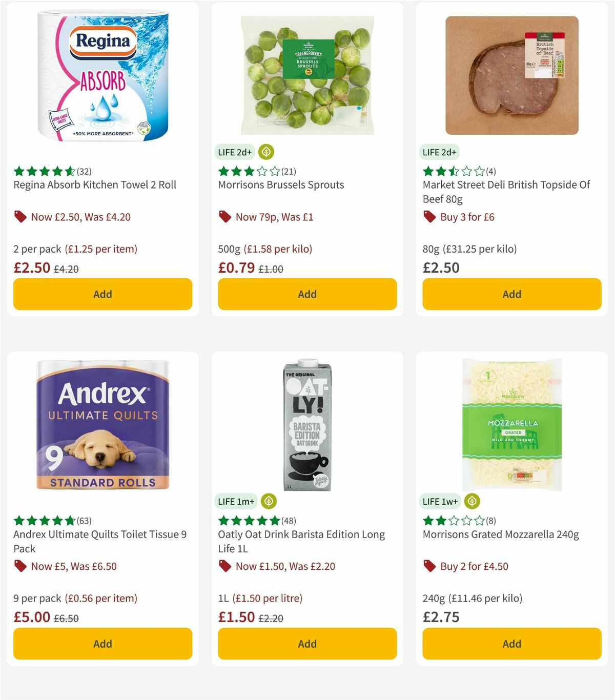Image resolution: width=615 pixels, height=700 pixels.
Task: Select the leaf icon next to Oatly's LIFE 1m+ badge
Action: (270, 501)
